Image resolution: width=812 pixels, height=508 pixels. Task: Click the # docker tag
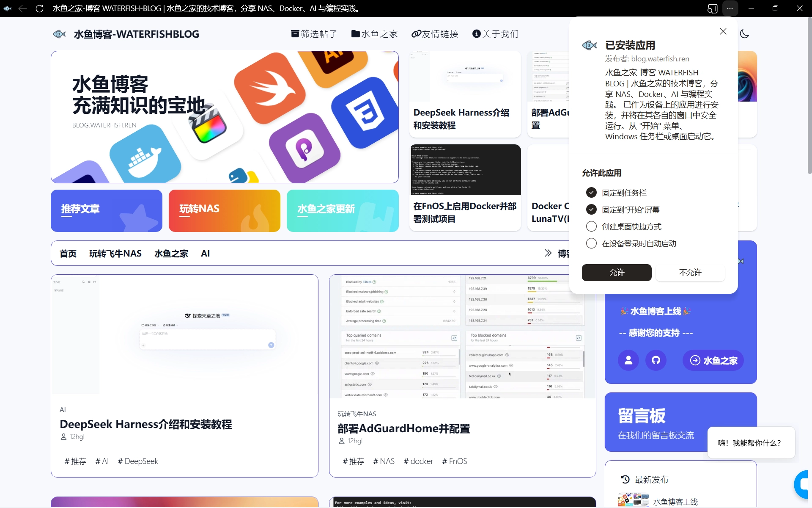(x=419, y=461)
